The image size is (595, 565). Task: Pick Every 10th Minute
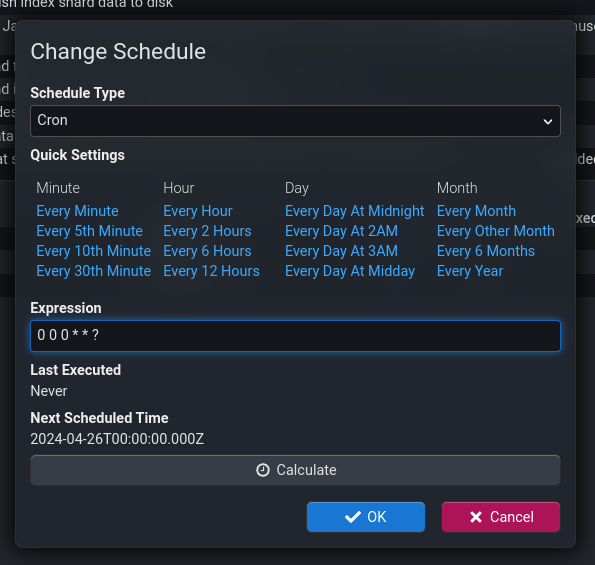coord(94,251)
